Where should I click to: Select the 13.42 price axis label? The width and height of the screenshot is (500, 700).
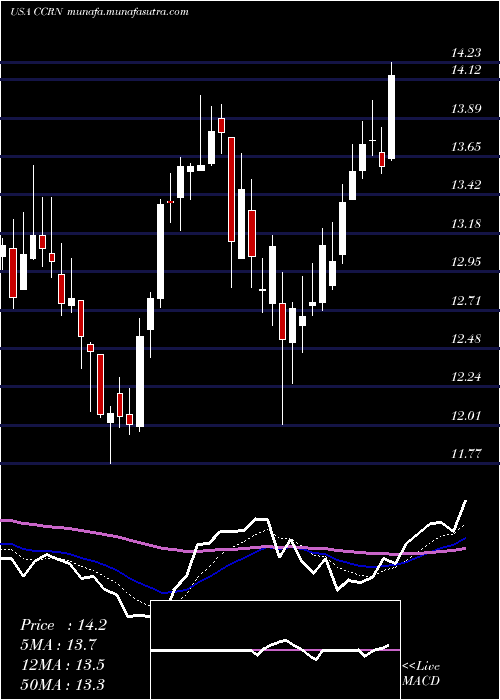(x=466, y=185)
